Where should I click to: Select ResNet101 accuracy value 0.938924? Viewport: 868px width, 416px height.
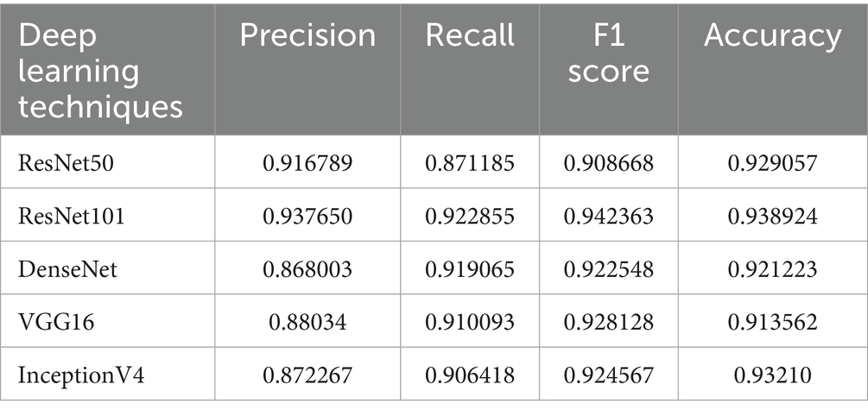coord(772,215)
